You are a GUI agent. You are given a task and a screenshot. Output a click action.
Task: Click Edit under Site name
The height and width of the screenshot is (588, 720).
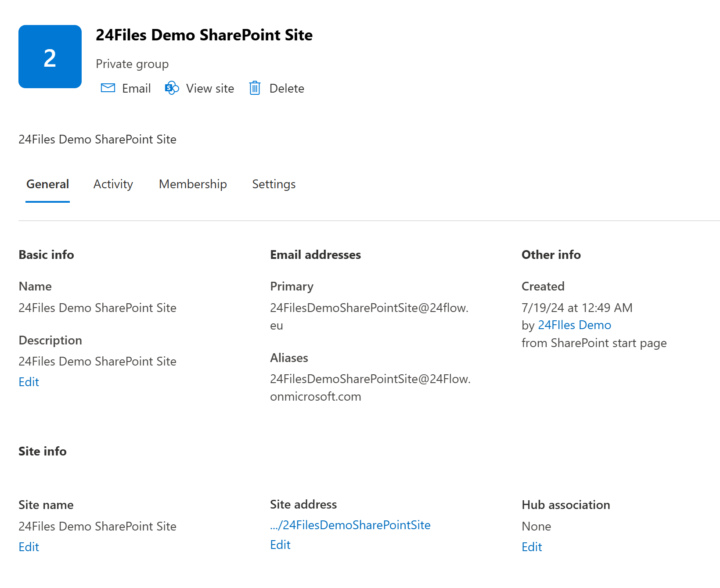pos(29,547)
